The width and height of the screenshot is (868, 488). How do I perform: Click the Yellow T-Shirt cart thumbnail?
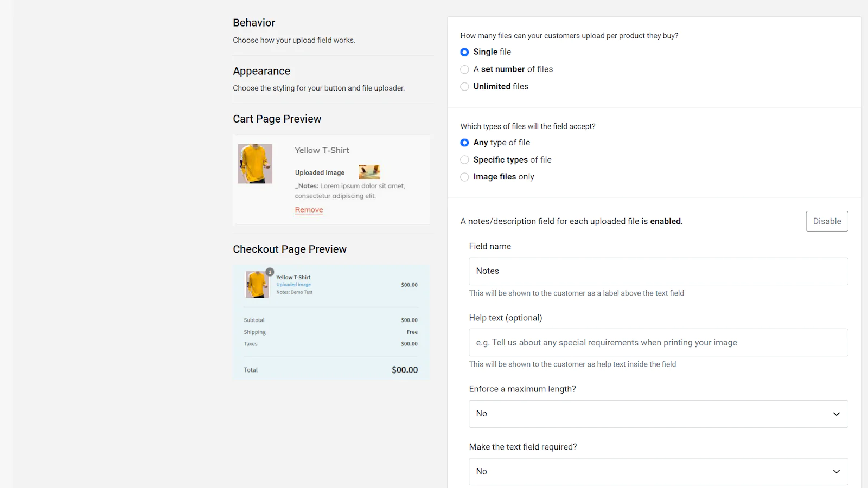click(x=255, y=164)
